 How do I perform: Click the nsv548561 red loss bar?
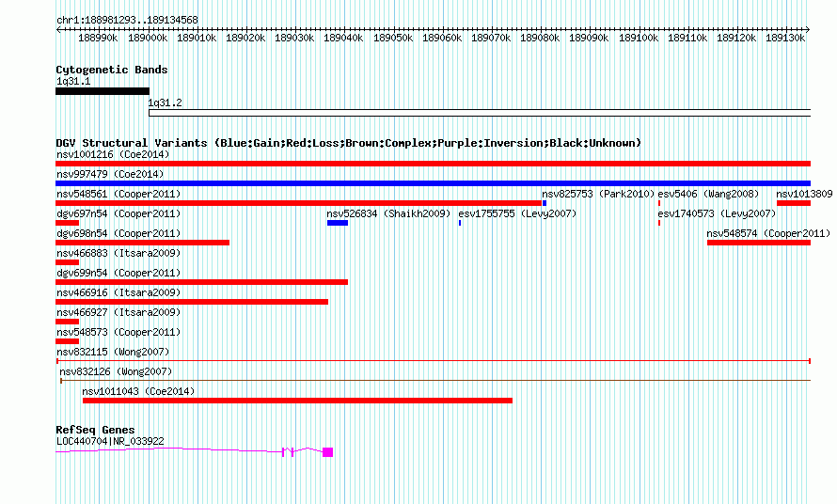point(298,203)
